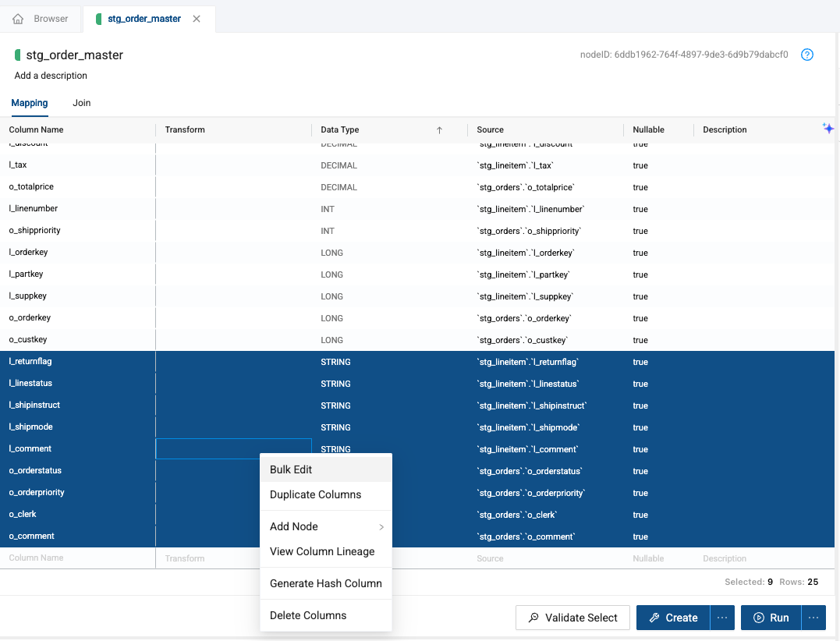Image resolution: width=840 pixels, height=641 pixels.
Task: Click the o_clerk column name
Action: point(23,515)
